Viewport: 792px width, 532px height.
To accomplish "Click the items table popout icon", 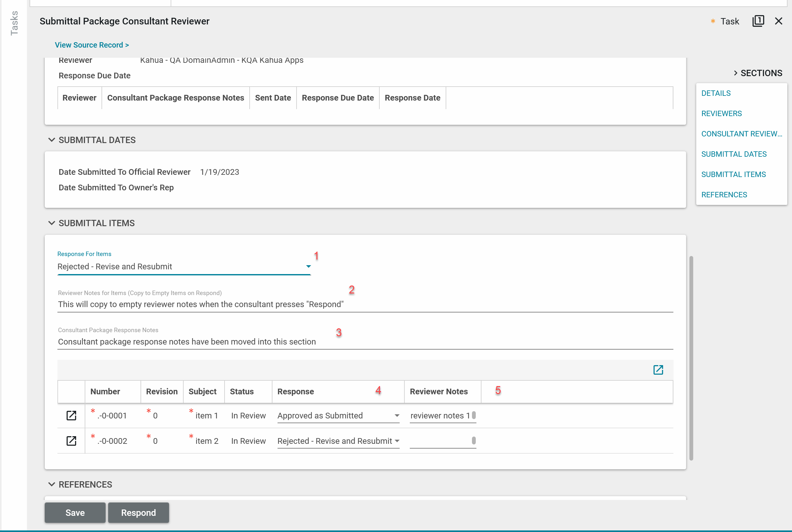I will click(x=658, y=370).
